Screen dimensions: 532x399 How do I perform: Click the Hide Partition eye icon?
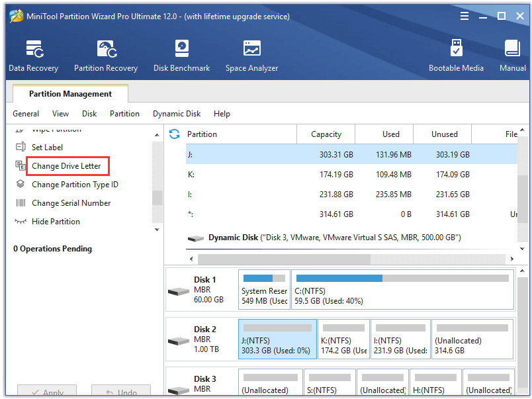(21, 222)
